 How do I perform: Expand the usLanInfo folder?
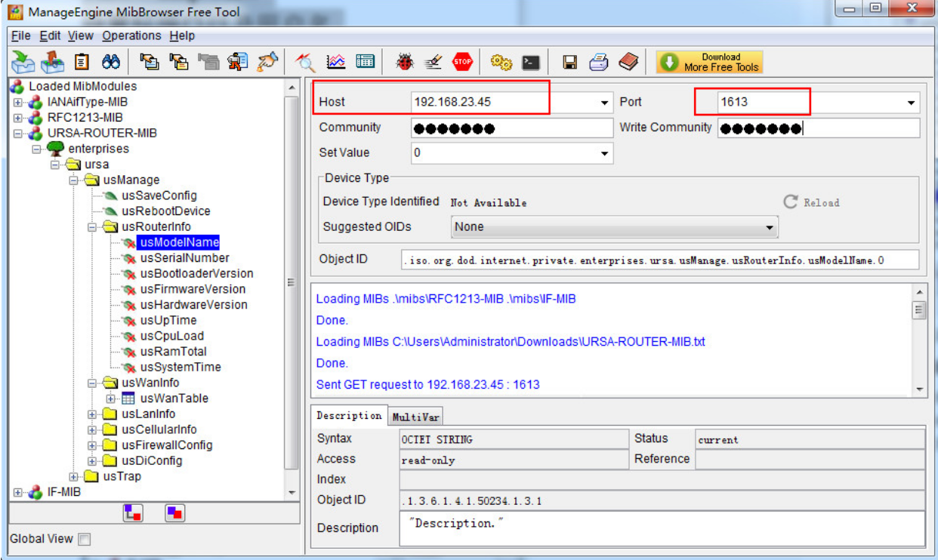coord(92,414)
